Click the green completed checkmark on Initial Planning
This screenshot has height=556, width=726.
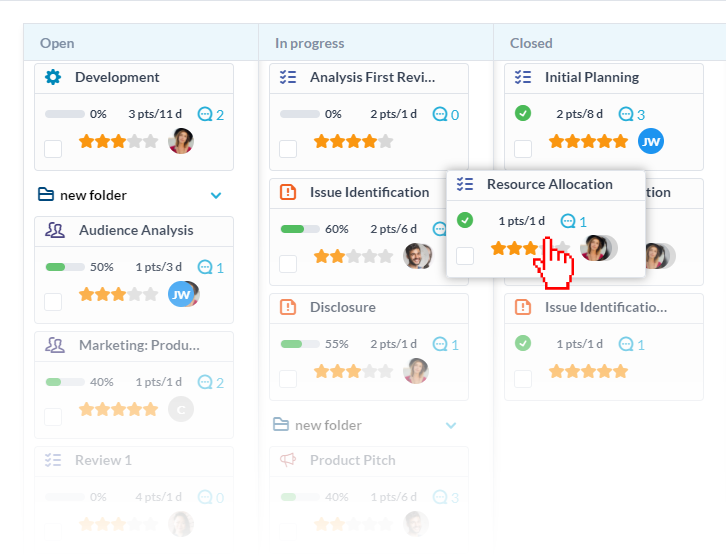[x=523, y=114]
